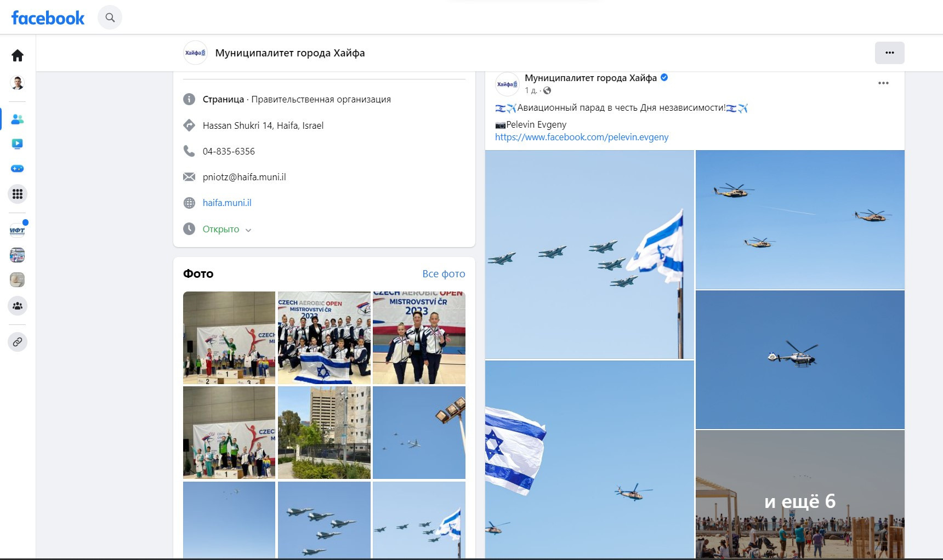943x560 pixels.
Task: Click the verified badge next to page name
Action: (x=664, y=78)
